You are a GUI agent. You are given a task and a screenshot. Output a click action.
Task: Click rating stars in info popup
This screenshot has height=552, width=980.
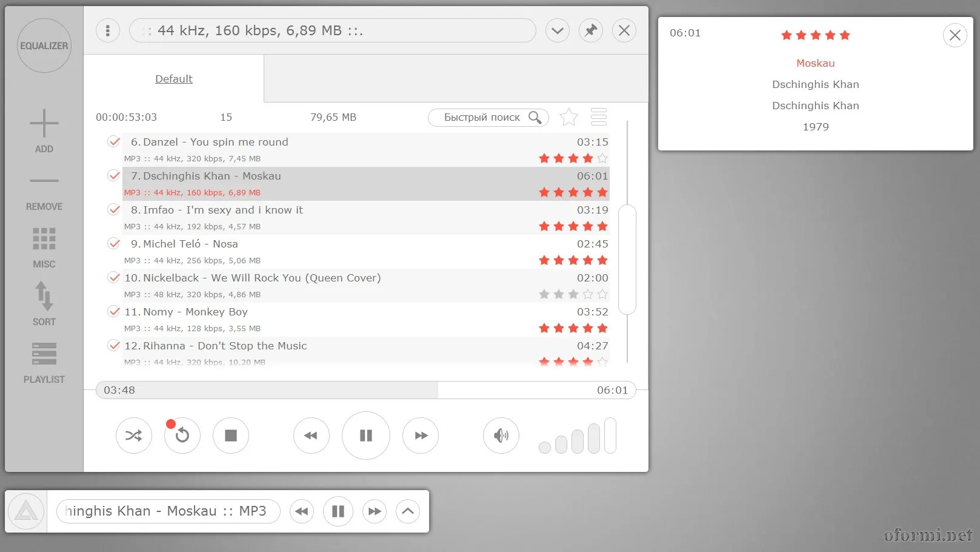pyautogui.click(x=816, y=35)
